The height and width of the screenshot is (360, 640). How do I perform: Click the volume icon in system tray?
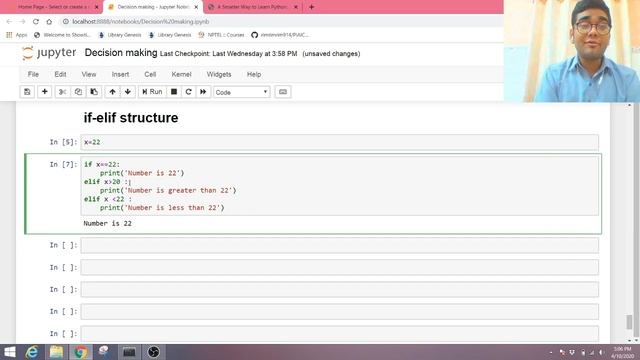pyautogui.click(x=601, y=352)
